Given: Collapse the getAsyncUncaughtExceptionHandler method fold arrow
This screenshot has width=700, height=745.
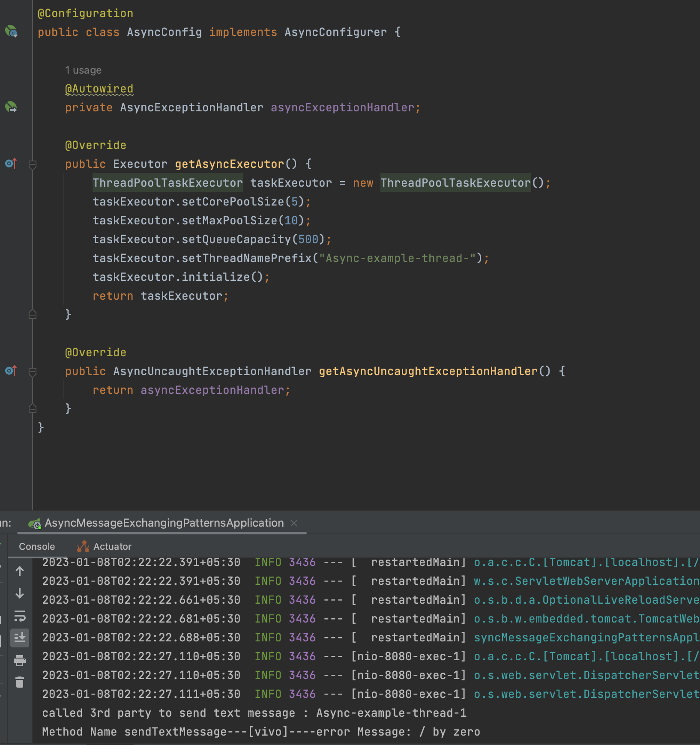Looking at the screenshot, I should coord(33,372).
